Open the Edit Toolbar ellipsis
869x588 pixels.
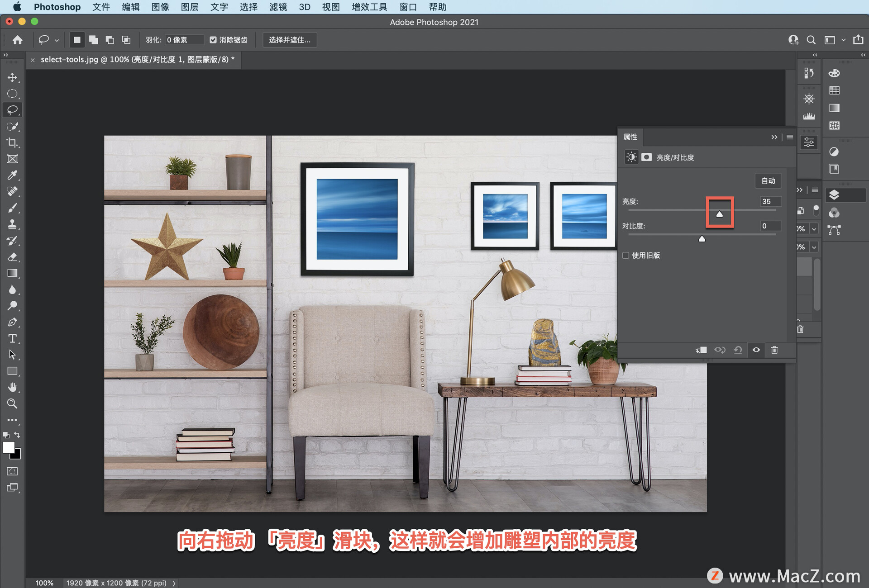click(x=12, y=420)
